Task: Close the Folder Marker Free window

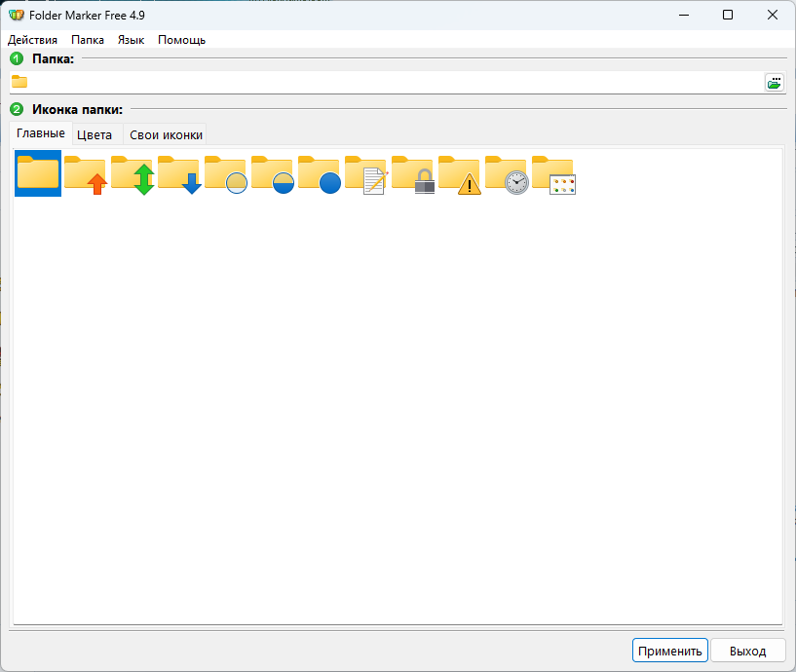Action: [x=773, y=16]
